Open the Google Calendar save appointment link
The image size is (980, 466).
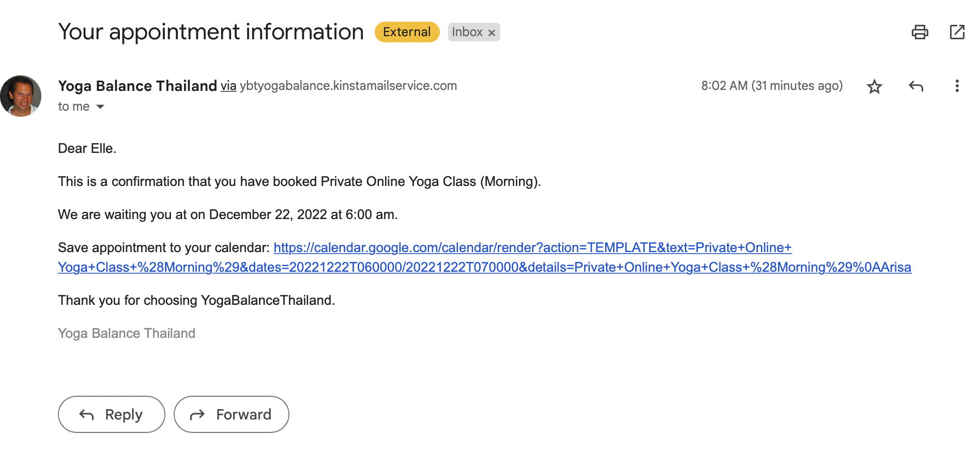pyautogui.click(x=532, y=248)
